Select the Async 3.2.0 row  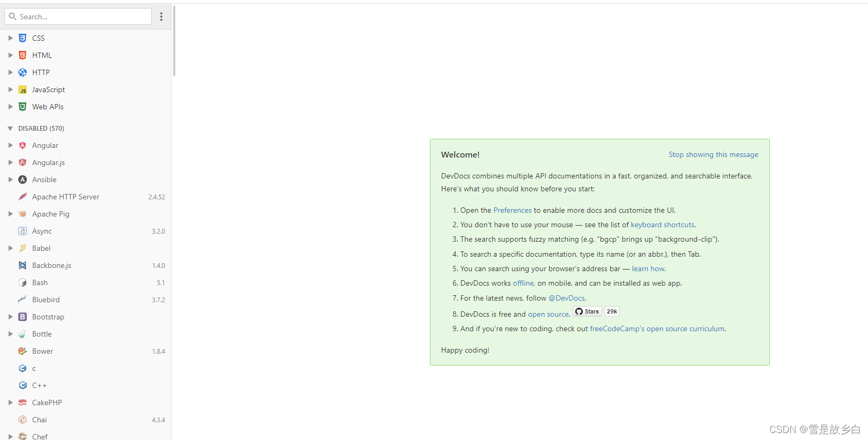[86, 231]
